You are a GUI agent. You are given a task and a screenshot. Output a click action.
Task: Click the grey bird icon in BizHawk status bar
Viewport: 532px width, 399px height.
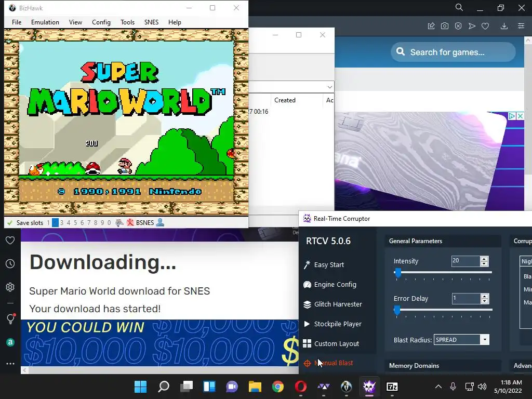click(x=119, y=222)
